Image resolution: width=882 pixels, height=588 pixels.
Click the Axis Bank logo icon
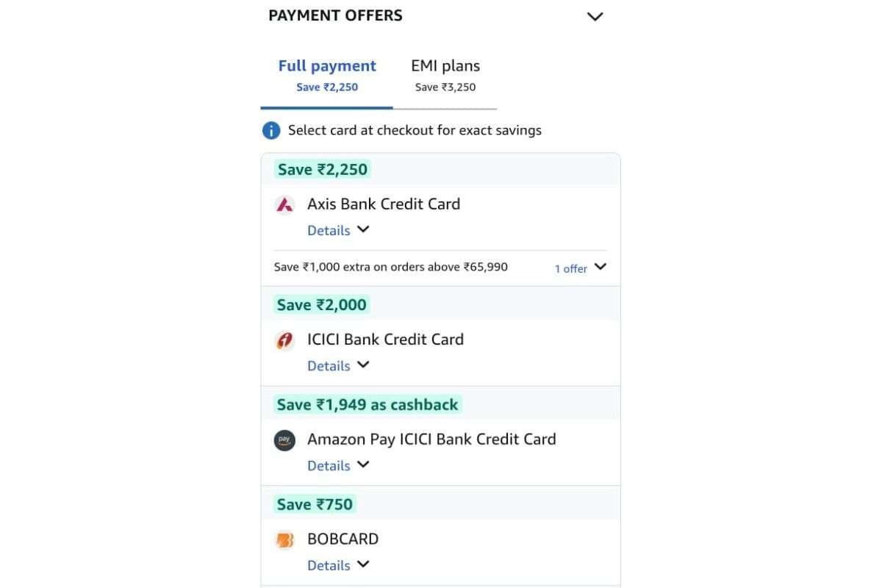[x=284, y=204]
